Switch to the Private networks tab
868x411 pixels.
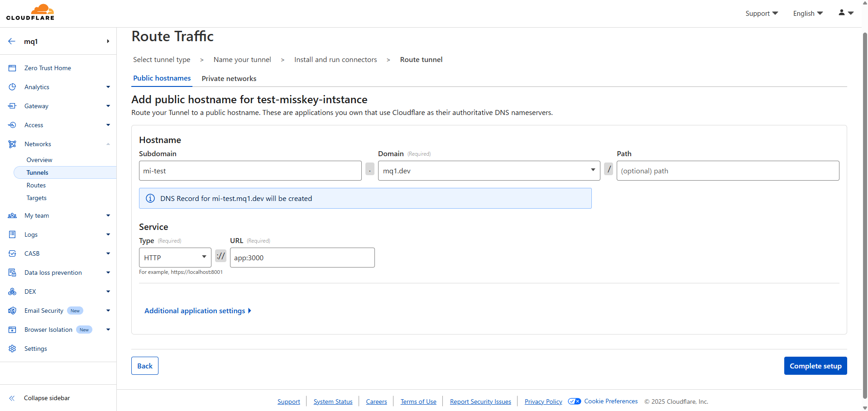tap(229, 79)
